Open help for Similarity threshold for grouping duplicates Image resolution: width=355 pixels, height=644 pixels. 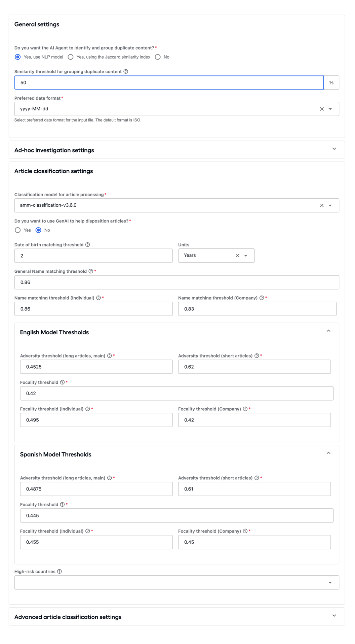126,71
